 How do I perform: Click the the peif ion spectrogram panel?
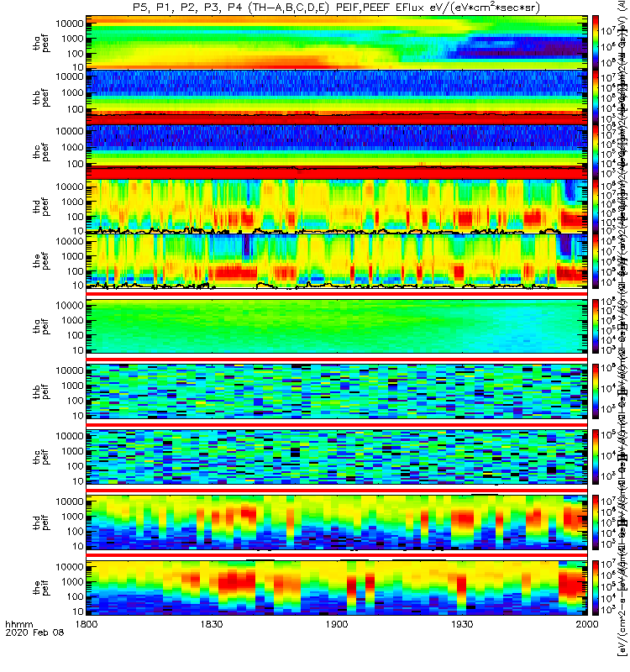tap(337, 587)
